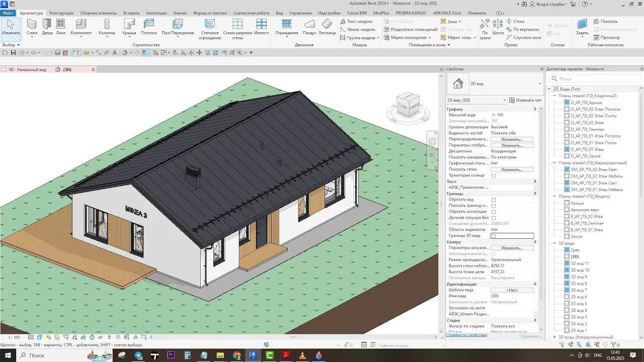
Task: Open the Справка по свойствам link
Action: [x=467, y=335]
